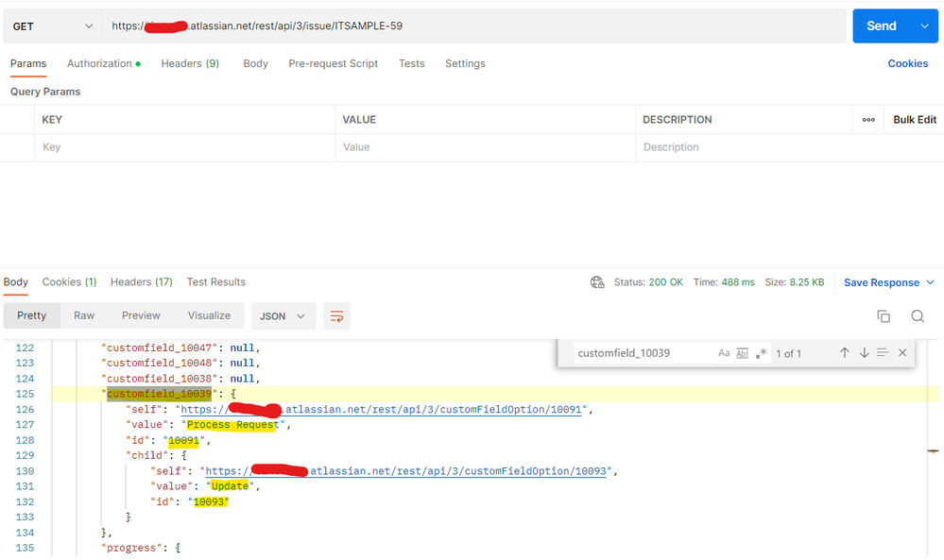Select the Raw view mode
Screen dimensions: 944x560
[x=84, y=315]
